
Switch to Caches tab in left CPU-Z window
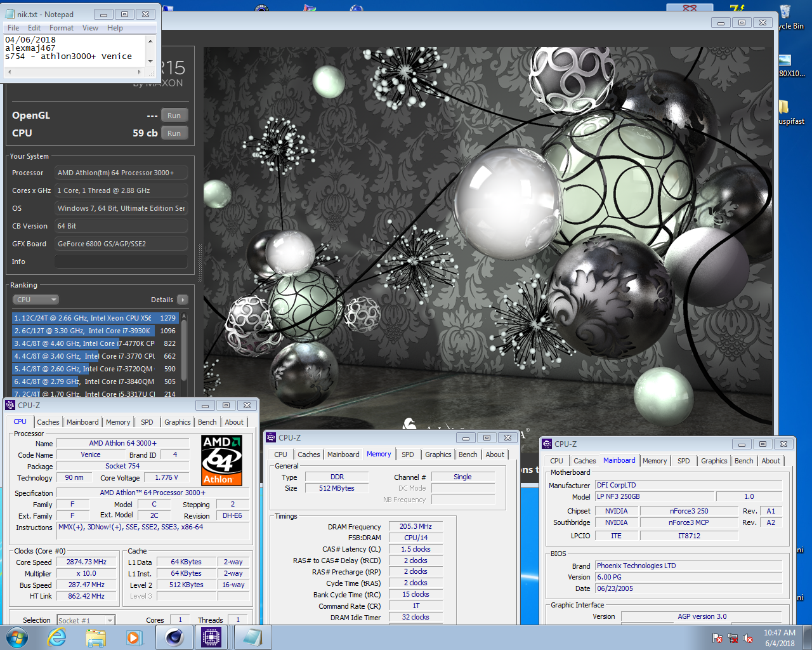click(48, 422)
